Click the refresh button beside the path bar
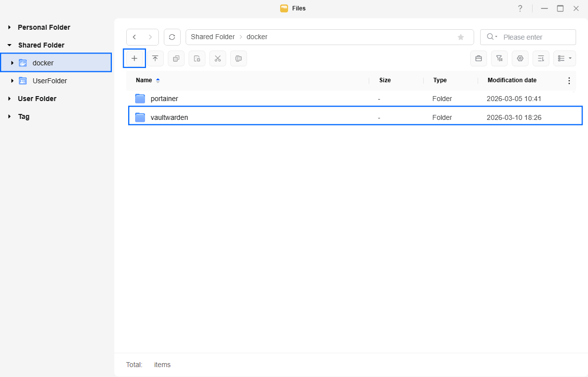 pos(172,37)
